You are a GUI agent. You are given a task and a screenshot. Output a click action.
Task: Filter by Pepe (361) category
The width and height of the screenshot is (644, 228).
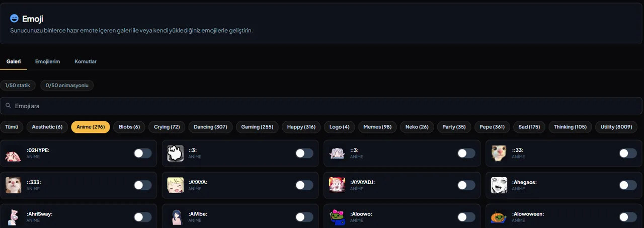pos(492,127)
